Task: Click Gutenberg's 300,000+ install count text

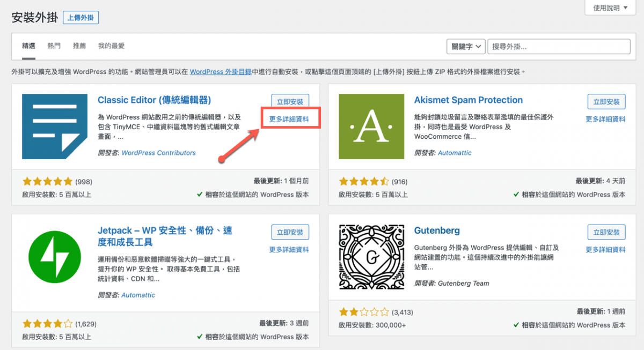Action: pyautogui.click(x=372, y=325)
